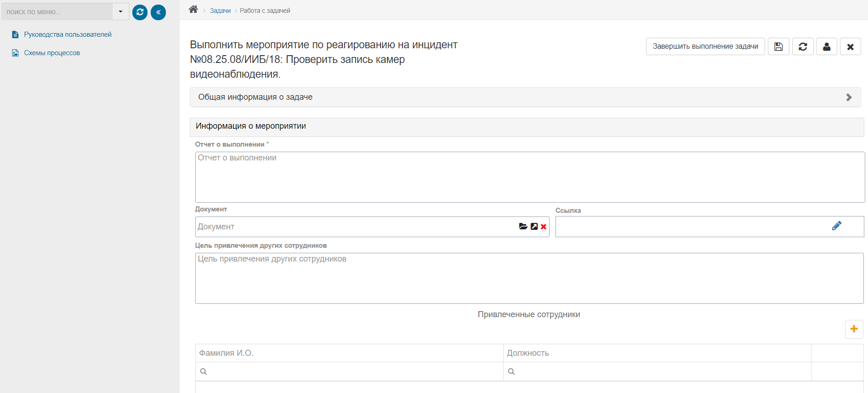Click the user (person) icon button
The image size is (868, 393).
[x=827, y=46]
